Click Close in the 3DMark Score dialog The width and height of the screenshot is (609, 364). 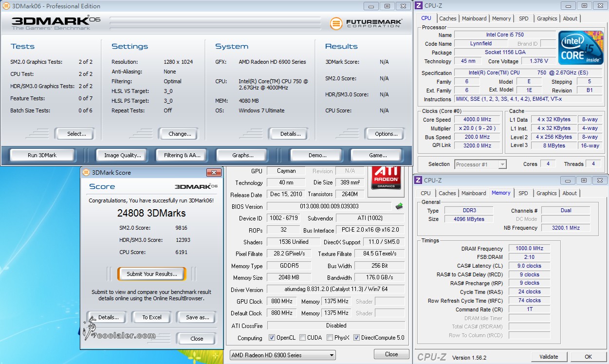tap(197, 339)
